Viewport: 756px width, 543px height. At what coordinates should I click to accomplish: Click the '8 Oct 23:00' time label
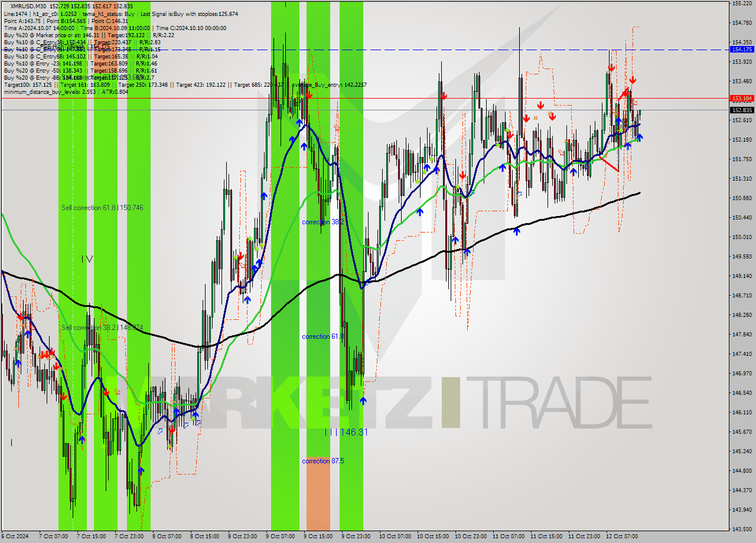click(242, 537)
